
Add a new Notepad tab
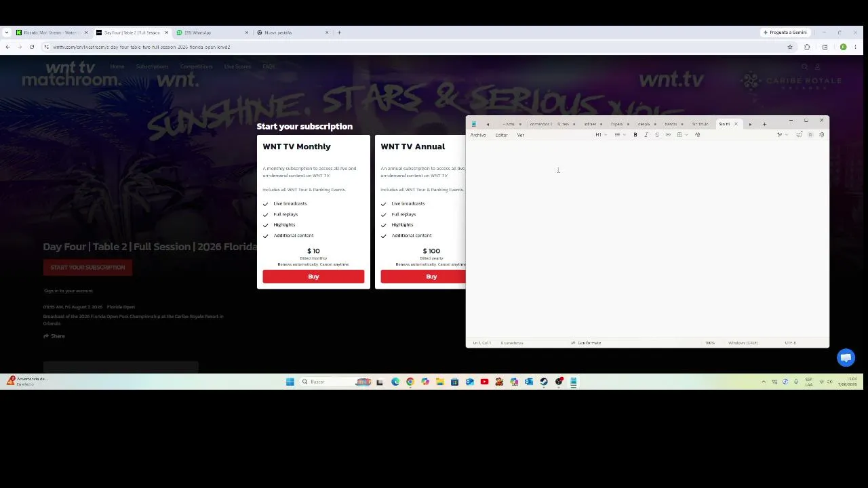point(764,124)
